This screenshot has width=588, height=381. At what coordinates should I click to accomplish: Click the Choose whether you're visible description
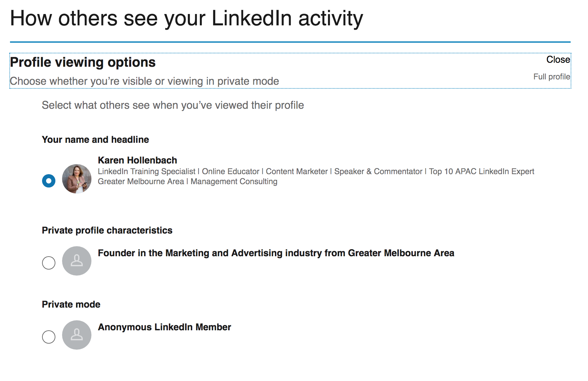(x=144, y=81)
